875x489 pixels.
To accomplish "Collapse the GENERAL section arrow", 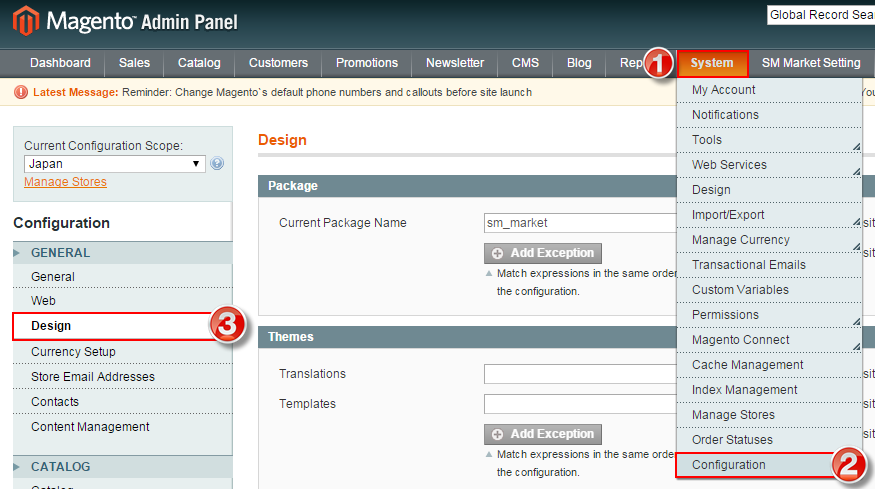I will click(17, 253).
